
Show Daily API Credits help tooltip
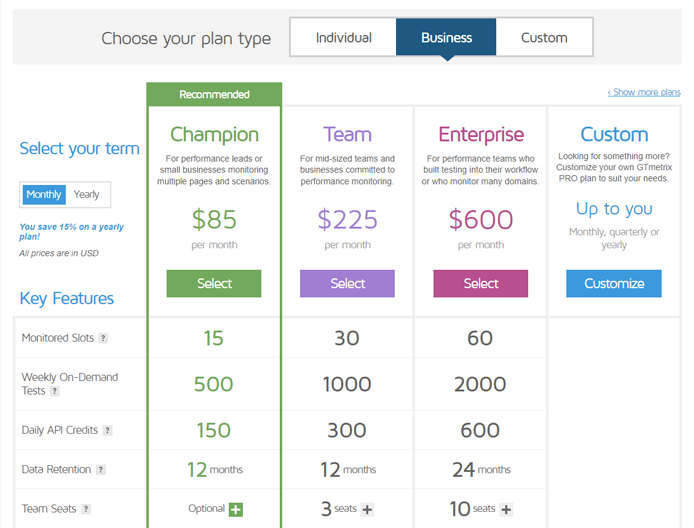pos(107,430)
